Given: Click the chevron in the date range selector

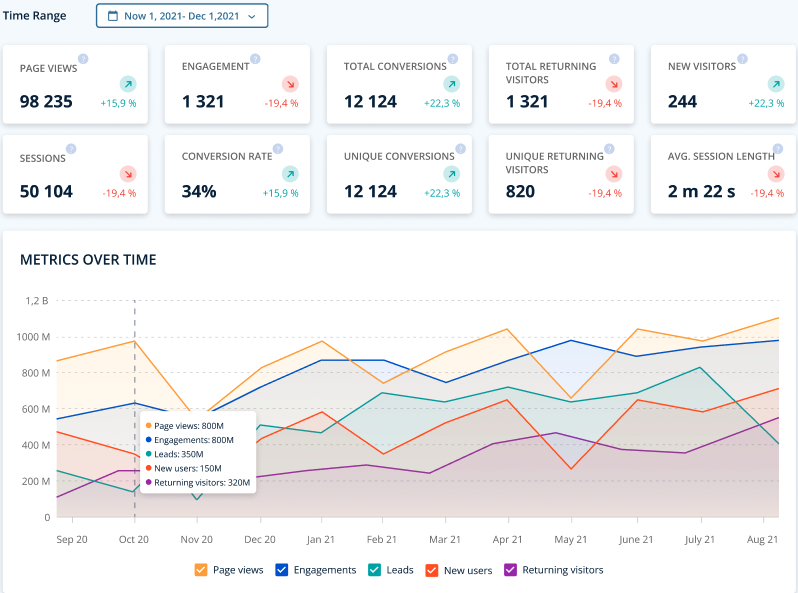Looking at the screenshot, I should 251,17.
